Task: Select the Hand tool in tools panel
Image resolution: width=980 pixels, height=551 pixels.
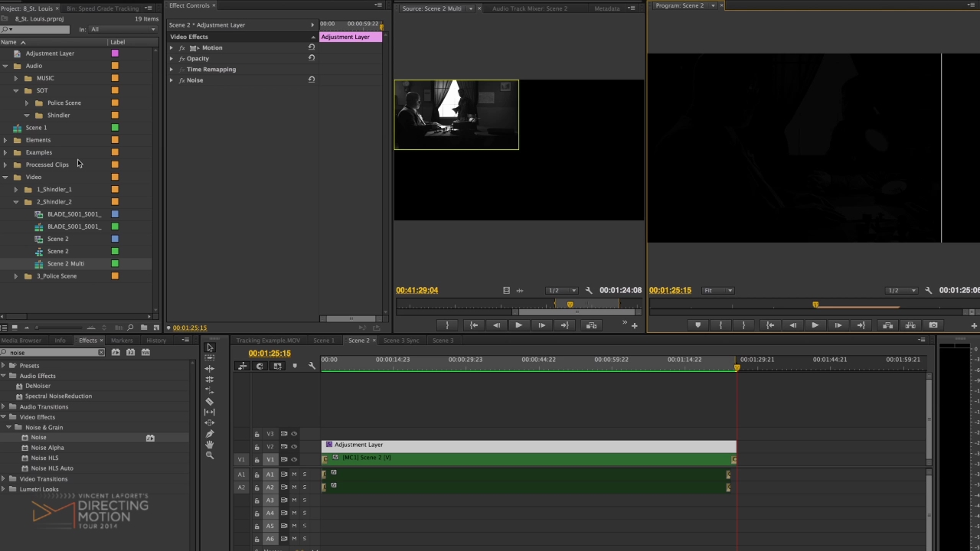Action: [x=210, y=445]
